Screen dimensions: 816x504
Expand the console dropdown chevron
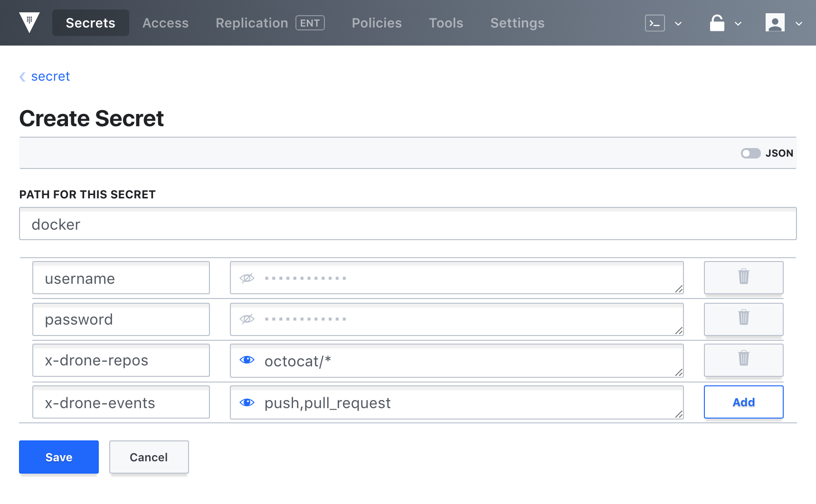(x=678, y=23)
